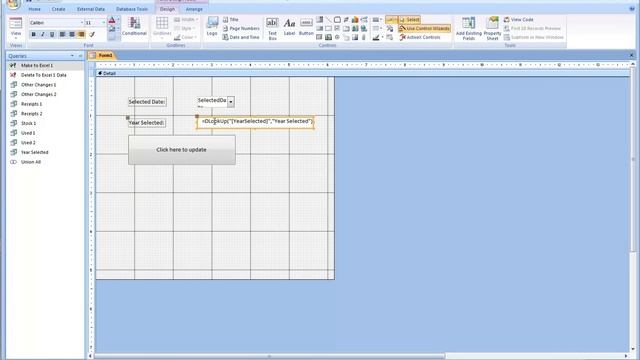Viewport: 640px width, 360px height.
Task: Open 'Year Selected' query in pane
Action: click(x=35, y=152)
